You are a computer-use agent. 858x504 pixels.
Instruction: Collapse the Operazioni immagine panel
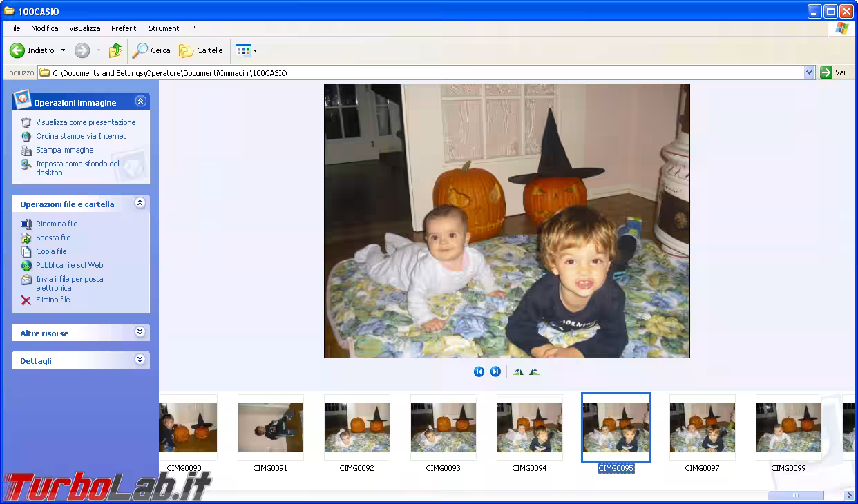140,101
